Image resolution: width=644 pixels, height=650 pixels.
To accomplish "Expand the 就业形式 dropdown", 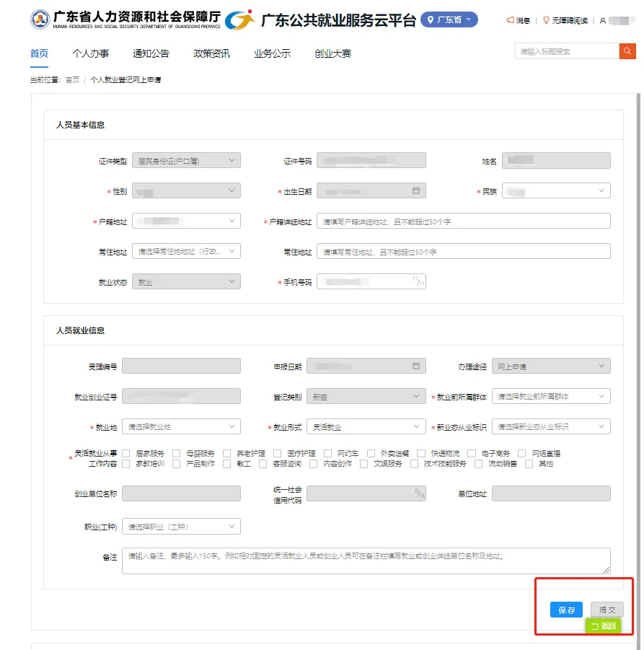I will coord(366,426).
